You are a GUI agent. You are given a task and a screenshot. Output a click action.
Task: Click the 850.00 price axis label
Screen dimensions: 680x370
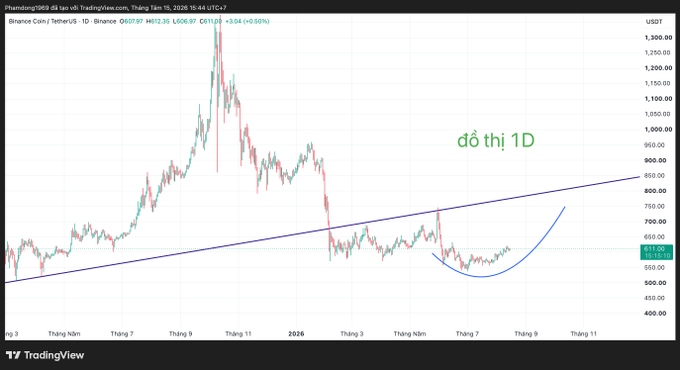tap(655, 176)
